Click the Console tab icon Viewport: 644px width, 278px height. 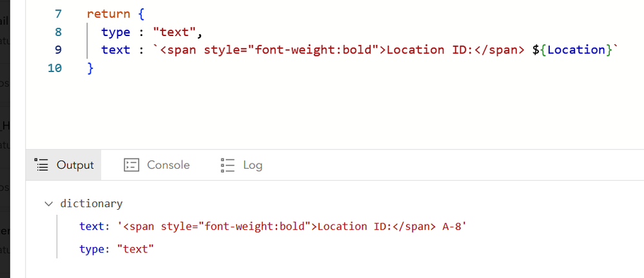132,165
